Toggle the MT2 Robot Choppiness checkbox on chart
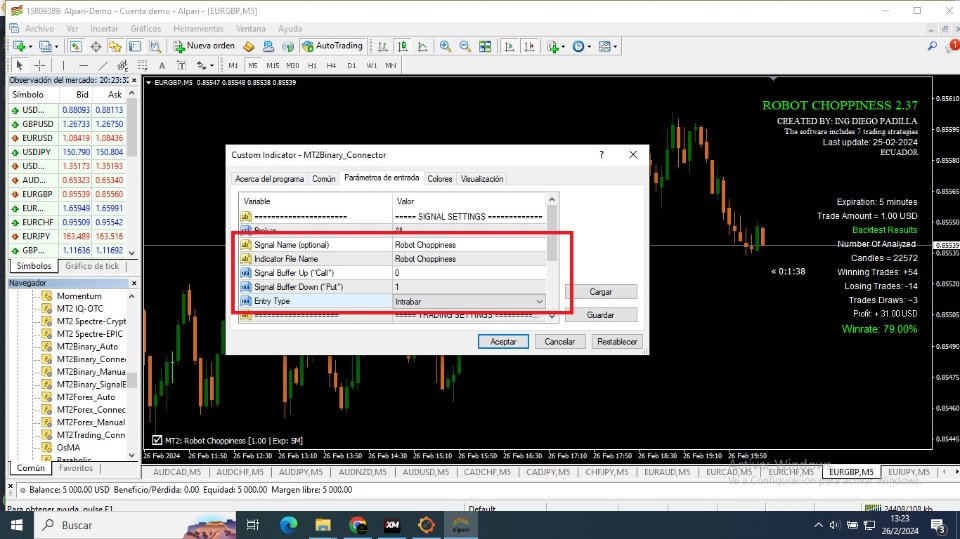Image resolution: width=960 pixels, height=539 pixels. 157,440
